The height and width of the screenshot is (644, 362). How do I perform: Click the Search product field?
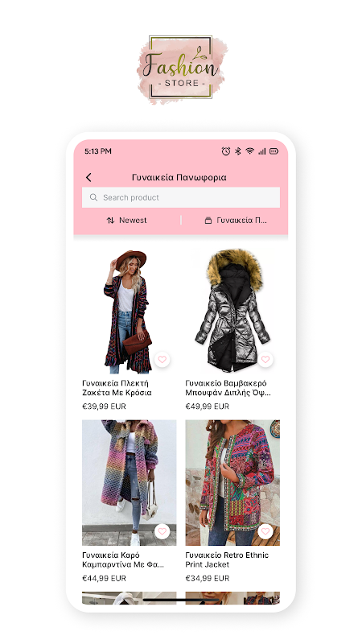click(181, 197)
